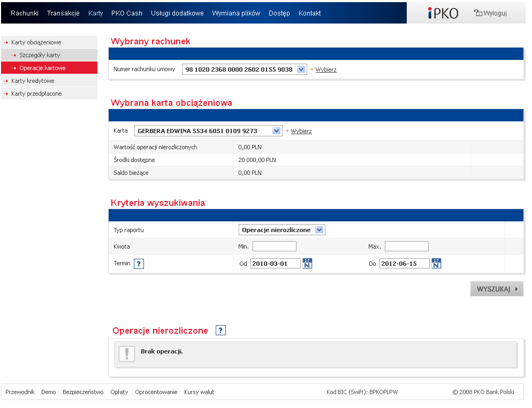Open the Wymiana plików menu
This screenshot has height=408, width=532.
236,13
